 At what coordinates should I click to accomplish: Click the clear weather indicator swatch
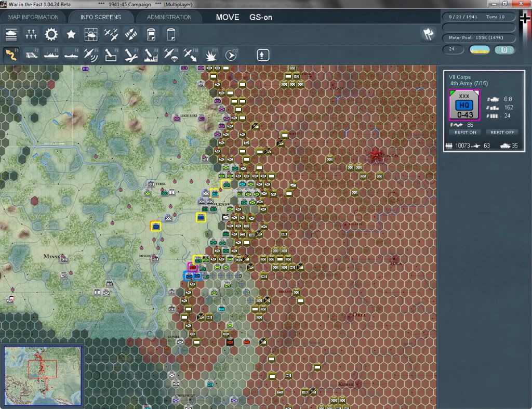(480, 49)
